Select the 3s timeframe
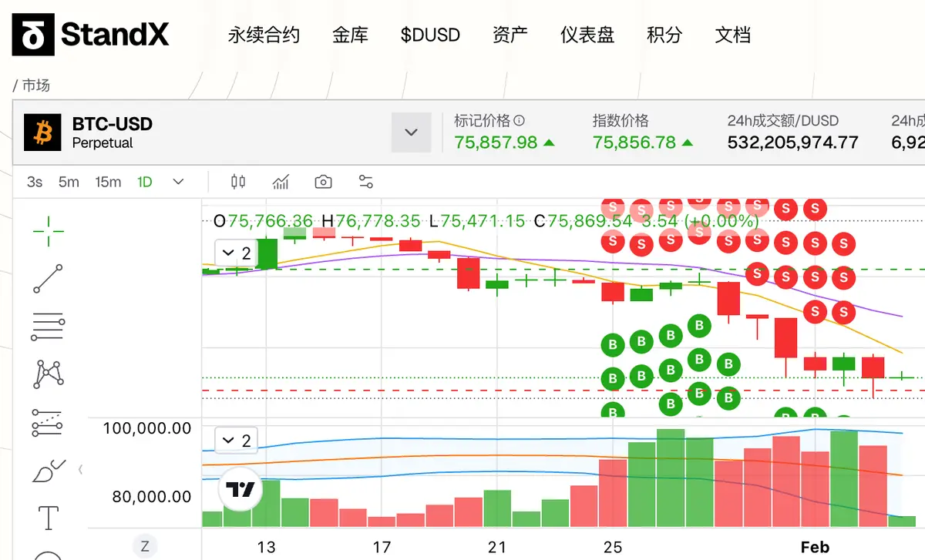Viewport: 925px width, 560px height. [35, 182]
